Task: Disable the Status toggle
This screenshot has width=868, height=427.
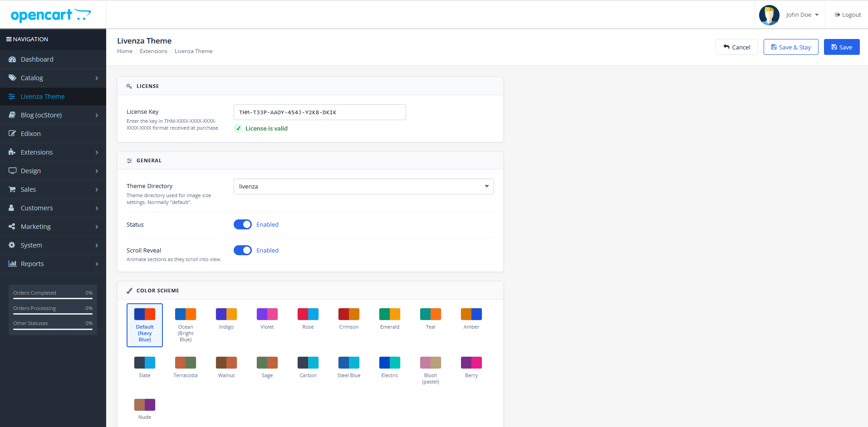Action: pyautogui.click(x=243, y=224)
